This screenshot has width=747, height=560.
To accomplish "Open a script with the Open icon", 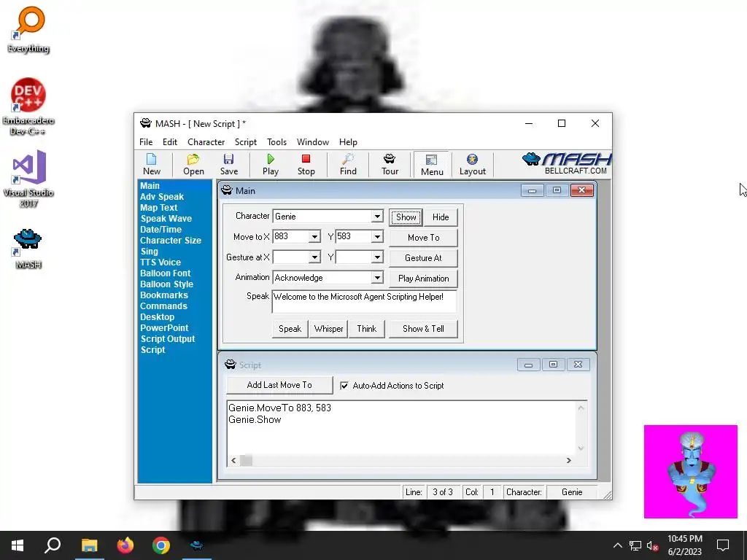I will click(x=193, y=164).
